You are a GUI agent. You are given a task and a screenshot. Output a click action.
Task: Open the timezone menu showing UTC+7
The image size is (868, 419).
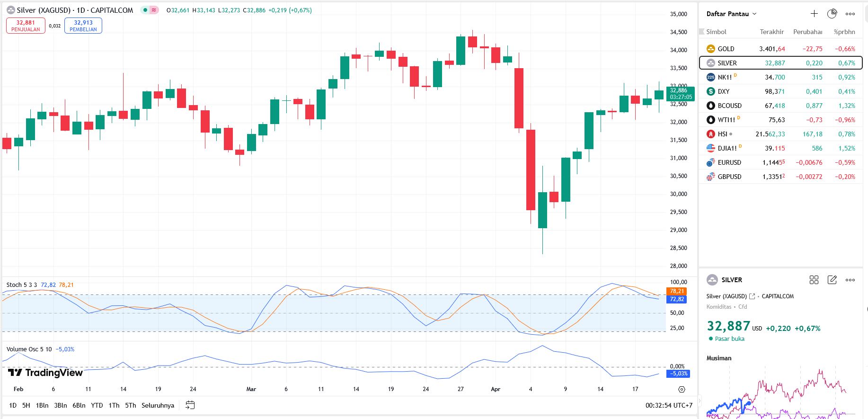(x=669, y=405)
